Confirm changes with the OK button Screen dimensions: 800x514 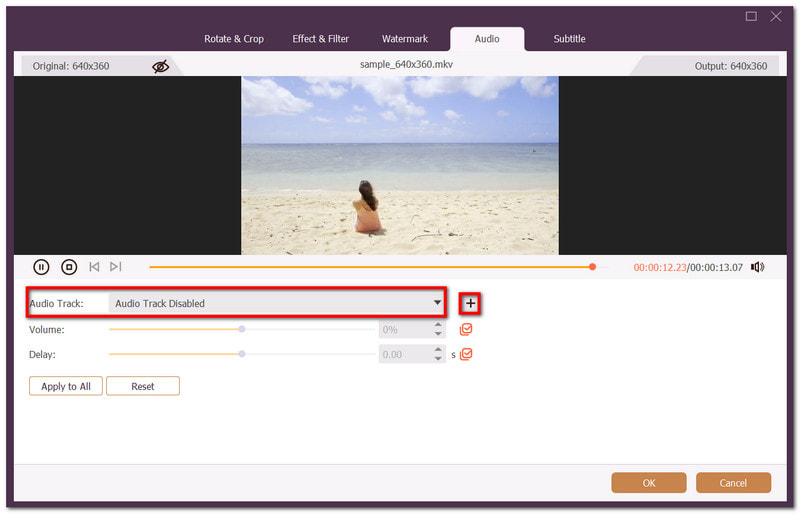(x=649, y=483)
